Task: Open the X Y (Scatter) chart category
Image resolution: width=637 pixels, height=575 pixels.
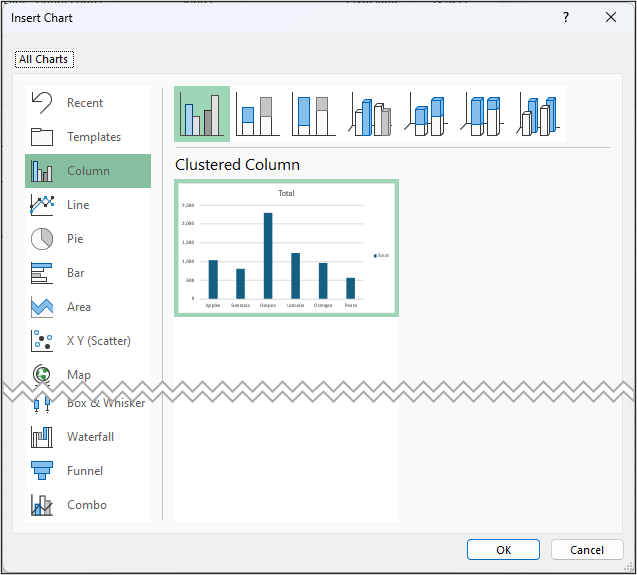Action: pyautogui.click(x=98, y=341)
